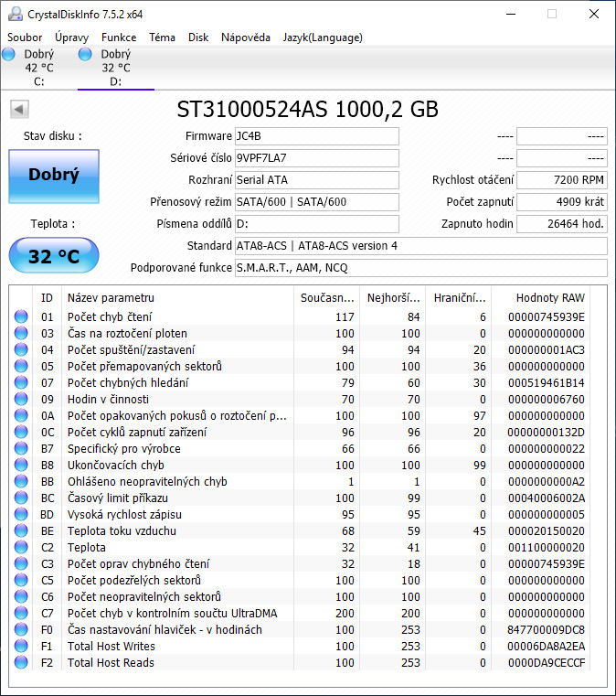This screenshot has width=616, height=696.
Task: Click the Název parametru column header
Action: [x=111, y=297]
